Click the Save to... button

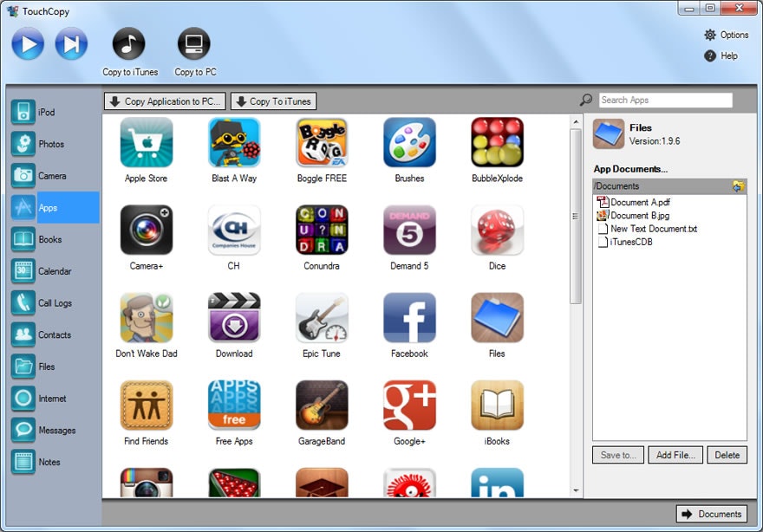[618, 455]
